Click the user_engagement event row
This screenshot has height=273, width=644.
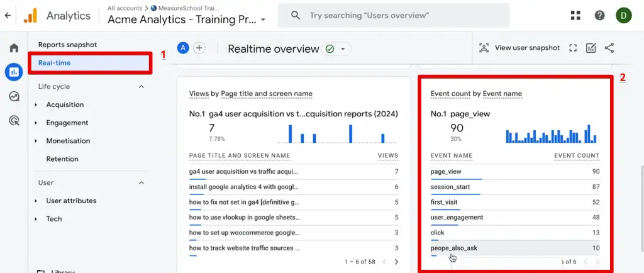tap(514, 217)
